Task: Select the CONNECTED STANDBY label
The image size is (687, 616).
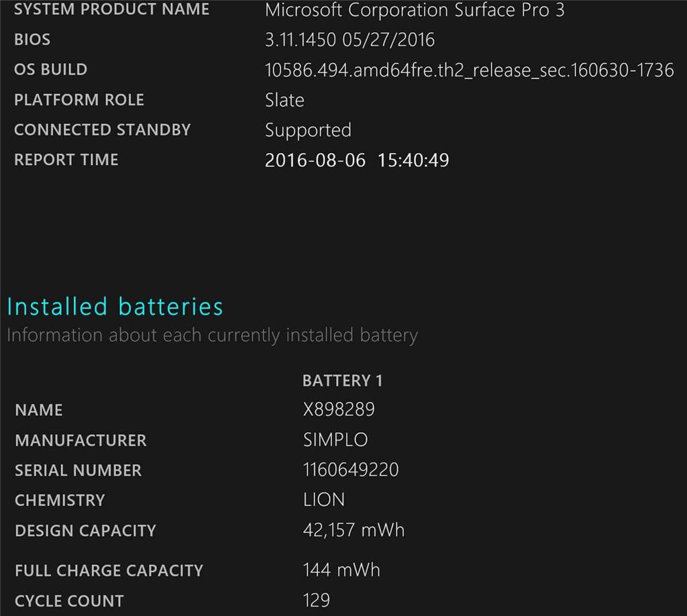Action: click(103, 130)
